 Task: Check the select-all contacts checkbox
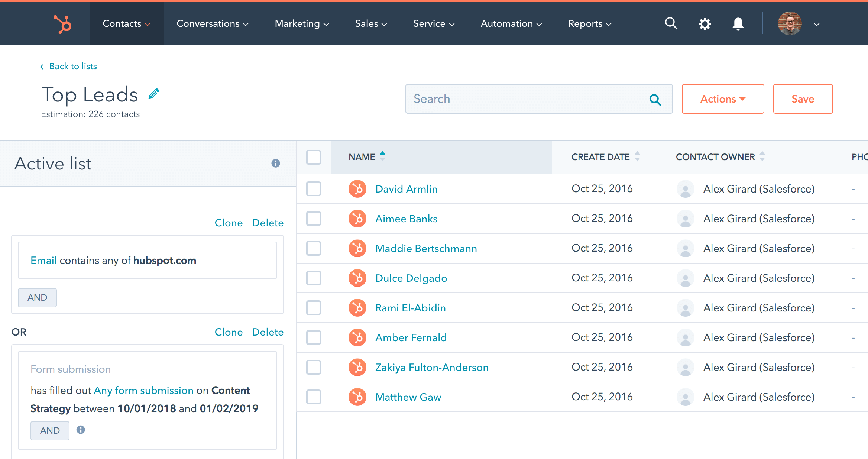pyautogui.click(x=314, y=157)
